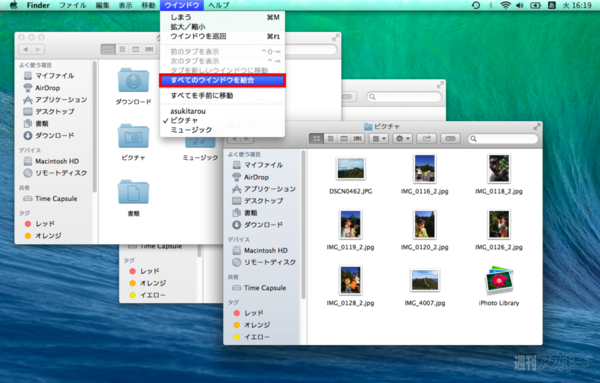600x383 pixels.
Task: Select IMG_0119_2.jpg thumbnail
Action: click(351, 224)
